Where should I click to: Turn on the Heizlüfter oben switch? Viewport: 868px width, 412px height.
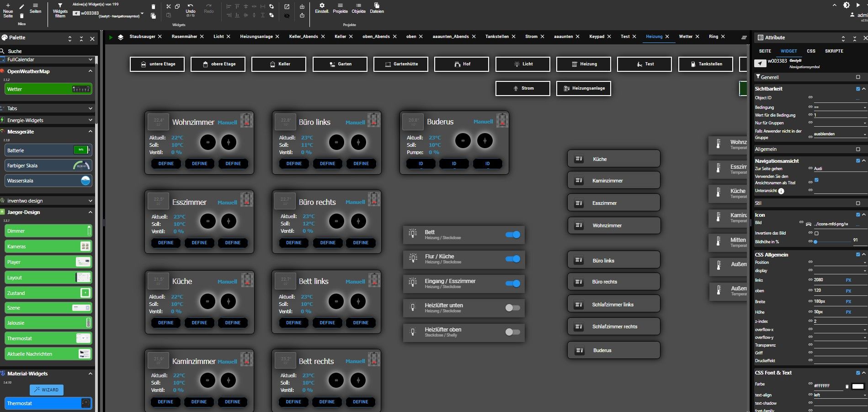pyautogui.click(x=513, y=332)
